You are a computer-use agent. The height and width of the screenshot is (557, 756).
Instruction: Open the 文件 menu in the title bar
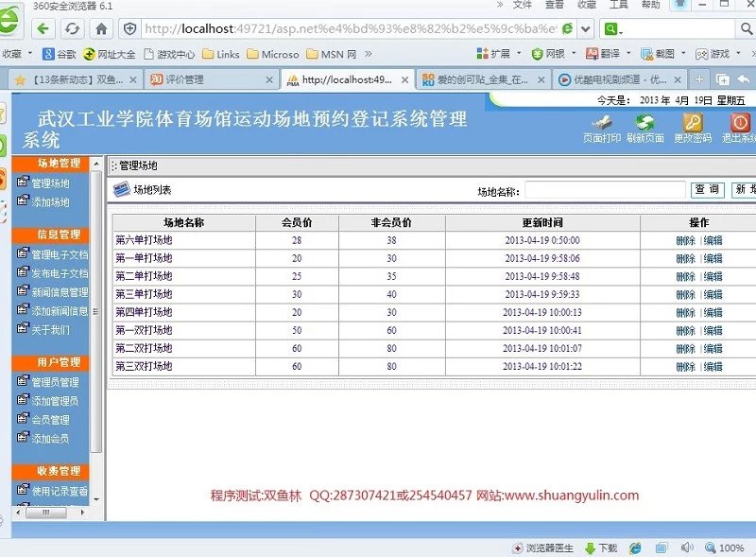(x=522, y=5)
